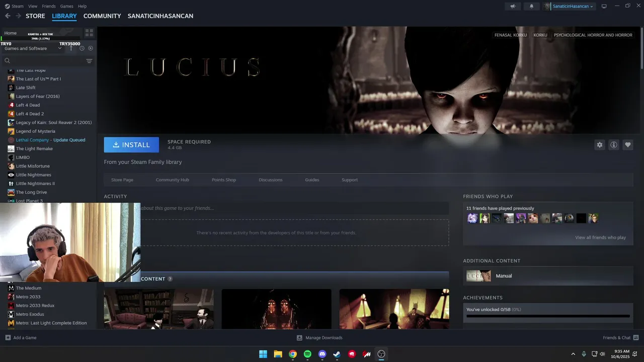Screen dimensions: 644x362
Task: Select the LIBRARY tab
Action: (64, 16)
